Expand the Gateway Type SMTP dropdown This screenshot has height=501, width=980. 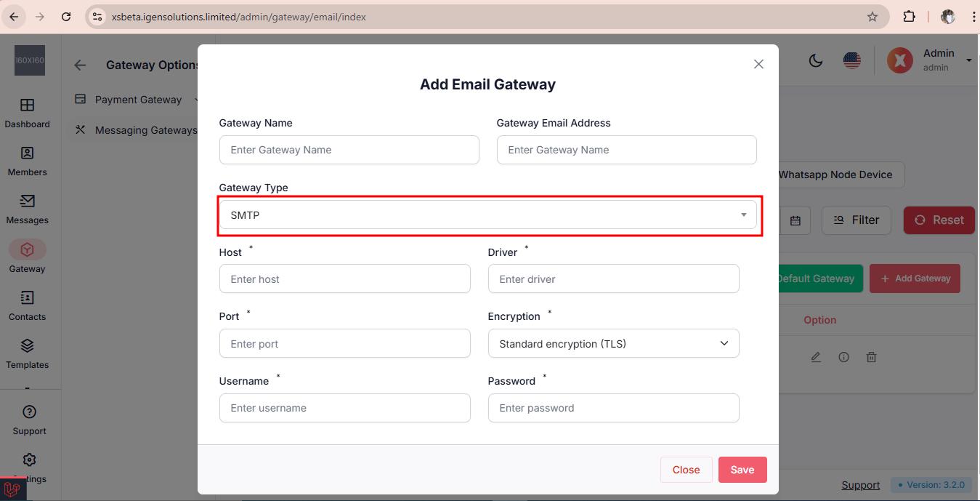click(487, 215)
